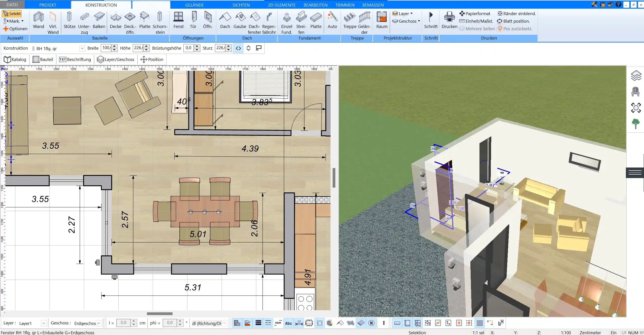Select the Virtuelle Wand tool
The image size is (644, 335).
[53, 23]
